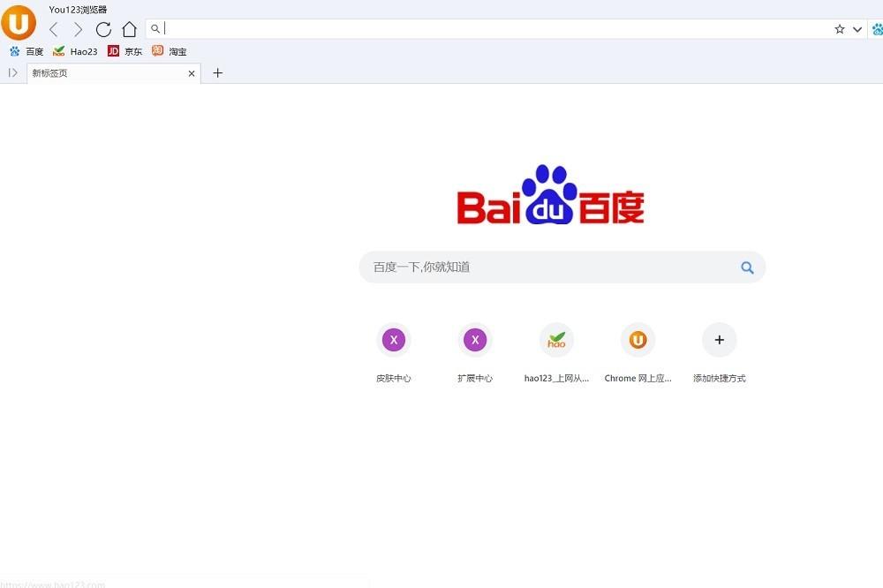Open the 百度 bookmark
The width and height of the screenshot is (883, 588).
point(26,51)
